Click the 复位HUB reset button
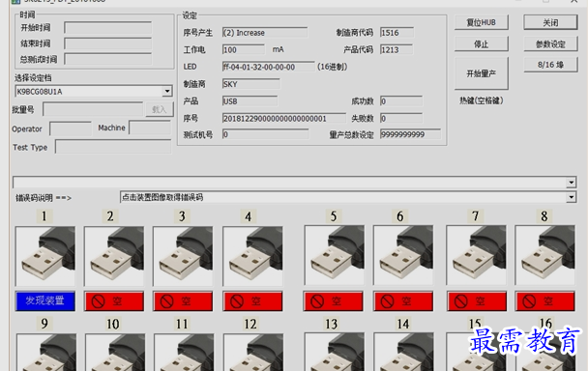The height and width of the screenshot is (371, 588). pyautogui.click(x=481, y=22)
